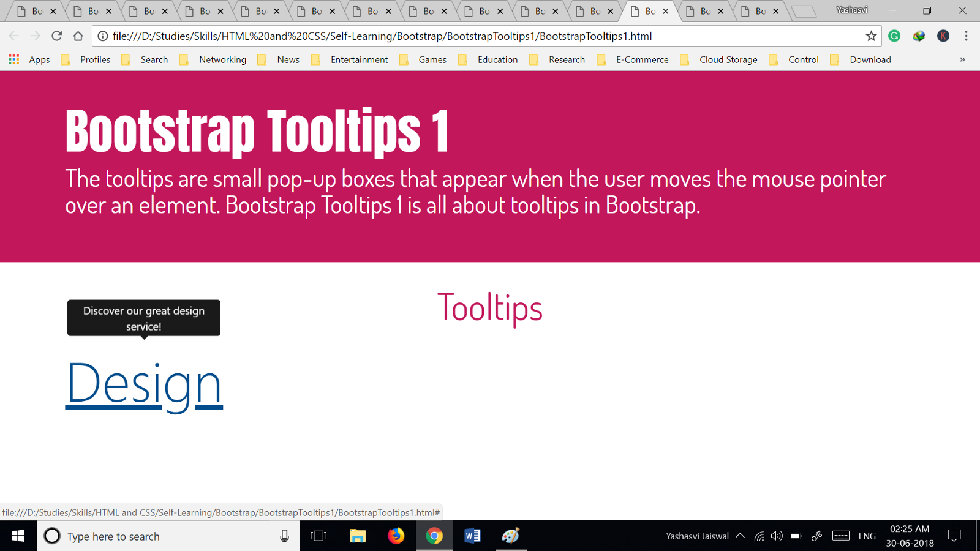This screenshot has width=980, height=551.
Task: Open the Education bookmark folder
Action: [488, 59]
